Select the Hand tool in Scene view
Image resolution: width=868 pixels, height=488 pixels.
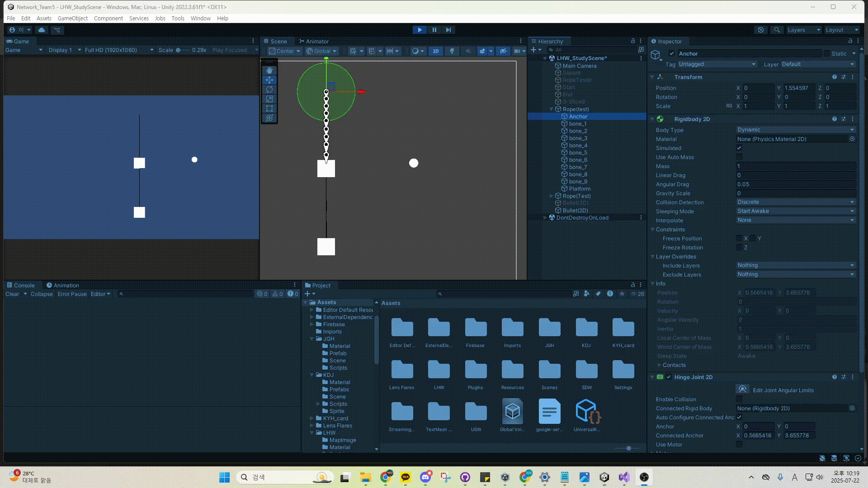[x=269, y=70]
